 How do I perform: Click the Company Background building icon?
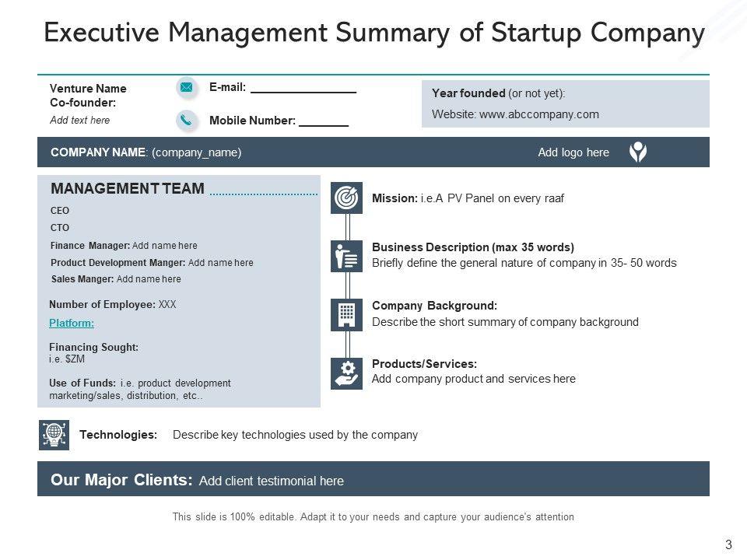pos(346,314)
